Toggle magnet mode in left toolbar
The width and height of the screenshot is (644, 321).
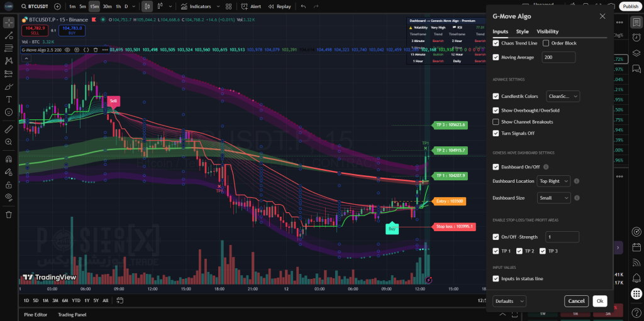(x=9, y=159)
